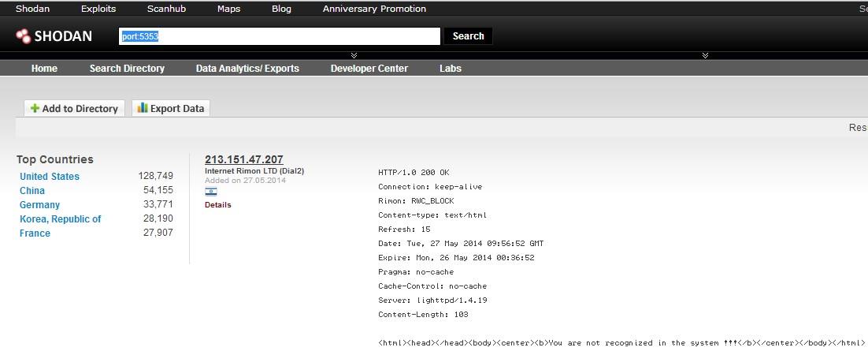Click the port:5353 search input field
Image resolution: width=868 pixels, height=351 pixels.
(x=279, y=36)
